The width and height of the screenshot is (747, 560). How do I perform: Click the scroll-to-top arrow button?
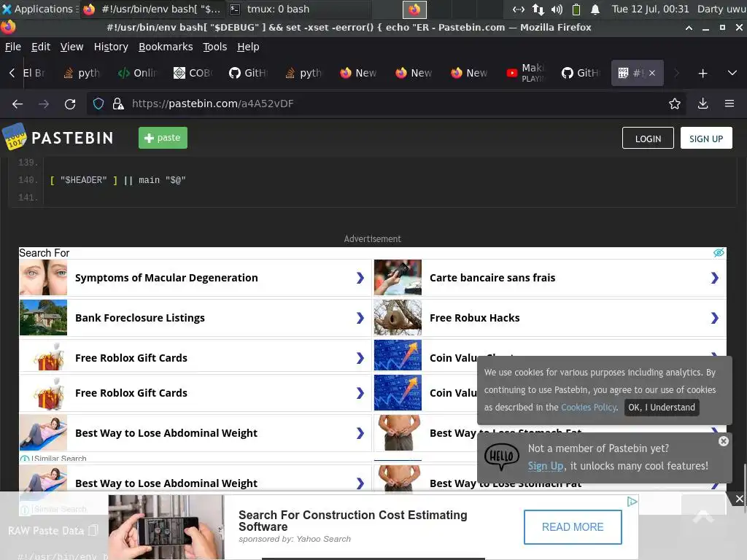[703, 516]
